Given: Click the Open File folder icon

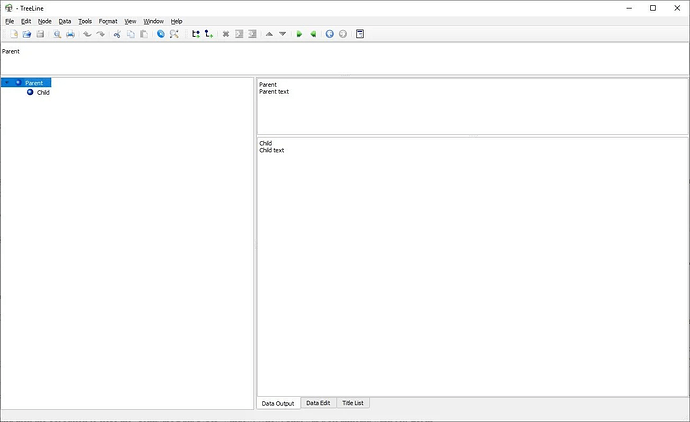Looking at the screenshot, I should coord(27,34).
